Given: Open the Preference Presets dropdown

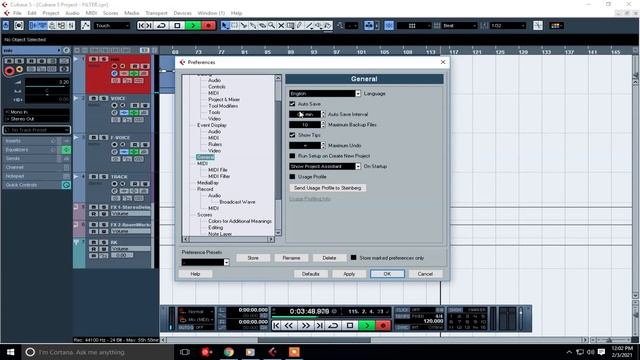Looking at the screenshot, I should click(205, 262).
